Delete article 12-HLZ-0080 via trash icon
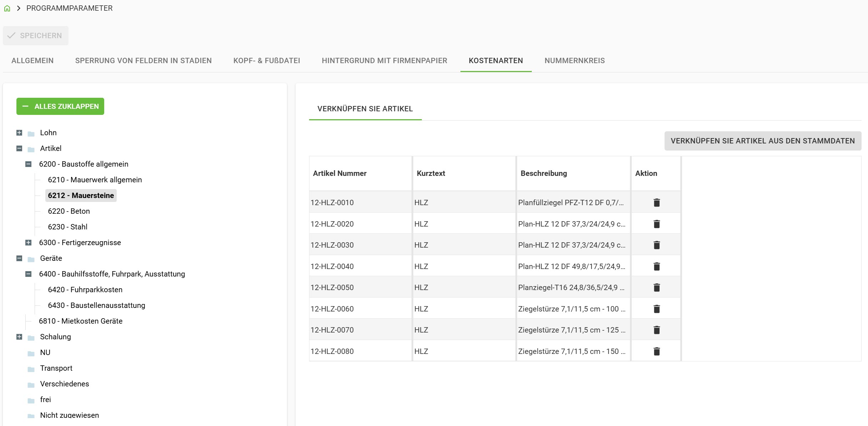This screenshot has width=868, height=426. tap(656, 351)
